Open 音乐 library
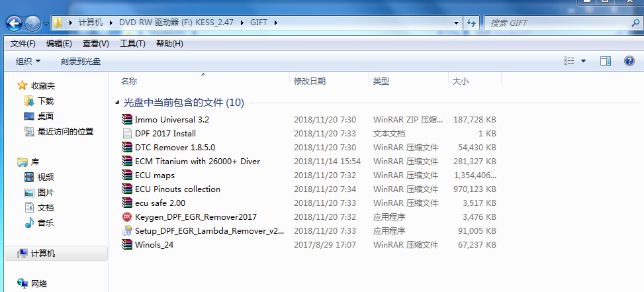Viewport: 644px width, 292px height. click(x=46, y=223)
